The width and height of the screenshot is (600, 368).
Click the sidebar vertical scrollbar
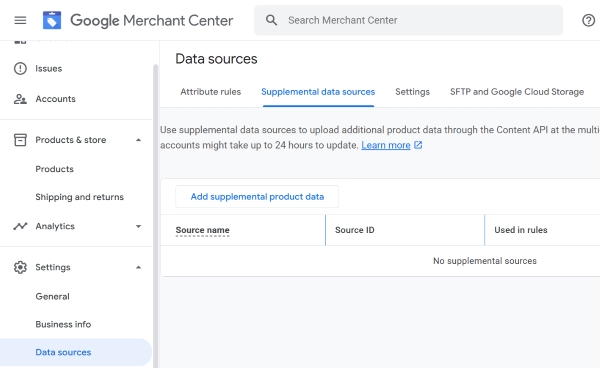[x=155, y=216]
